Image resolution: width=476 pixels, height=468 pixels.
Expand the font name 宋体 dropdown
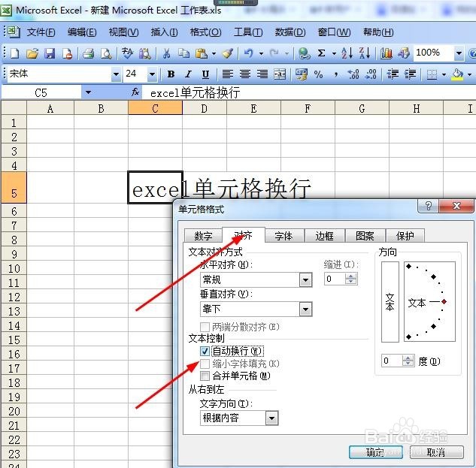[x=116, y=74]
